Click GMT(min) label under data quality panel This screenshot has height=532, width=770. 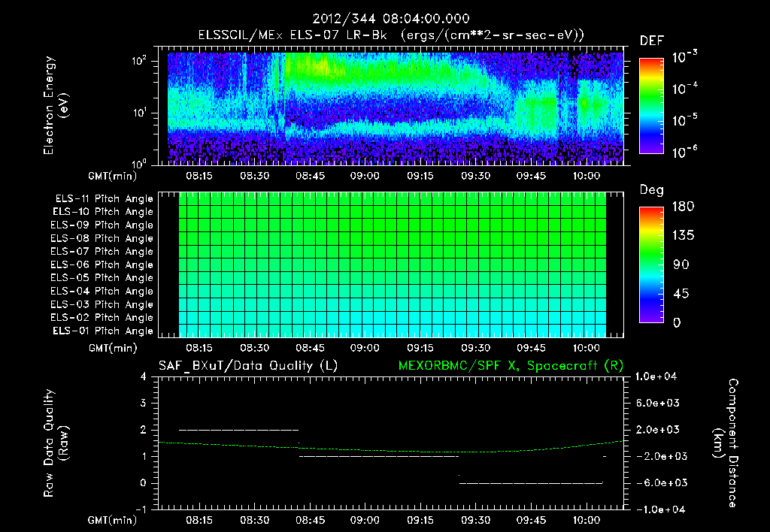(x=113, y=520)
